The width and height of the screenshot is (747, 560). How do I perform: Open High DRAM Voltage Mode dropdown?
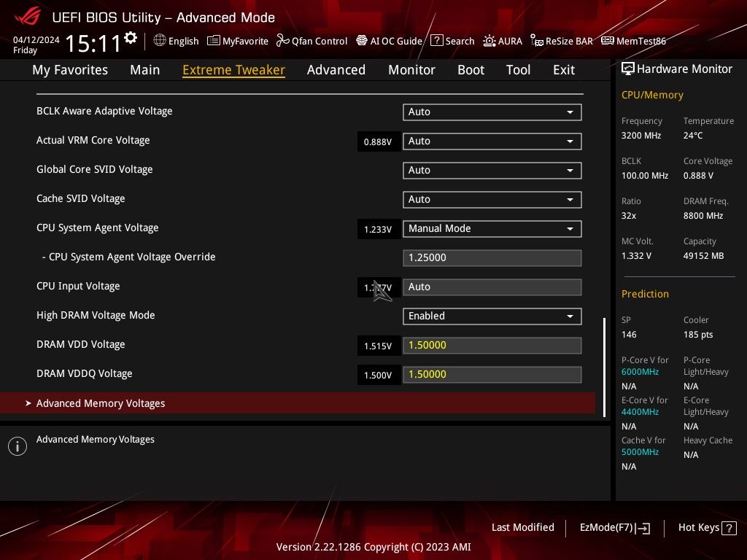coord(492,316)
